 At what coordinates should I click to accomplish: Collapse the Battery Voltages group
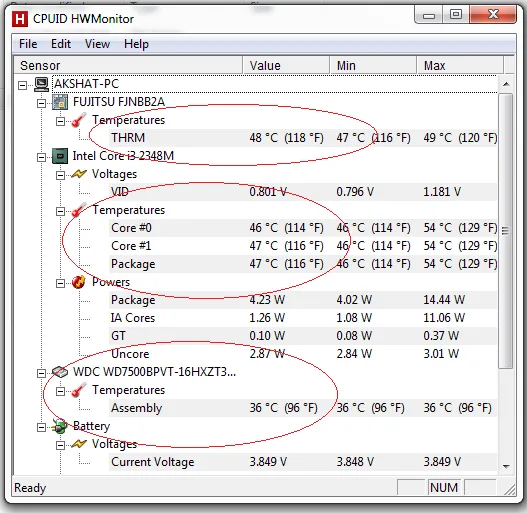point(60,445)
